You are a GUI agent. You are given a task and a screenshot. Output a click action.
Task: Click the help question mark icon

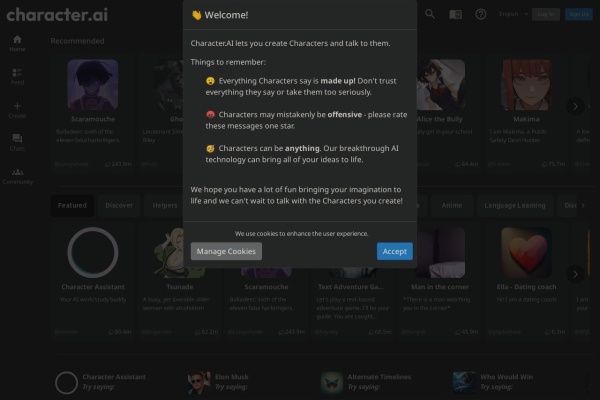pyautogui.click(x=481, y=14)
